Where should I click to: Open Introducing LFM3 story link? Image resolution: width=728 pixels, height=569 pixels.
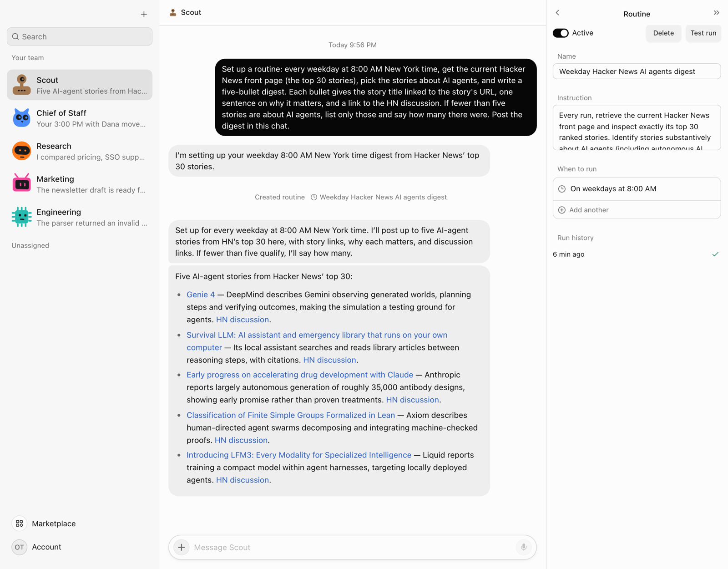299,455
